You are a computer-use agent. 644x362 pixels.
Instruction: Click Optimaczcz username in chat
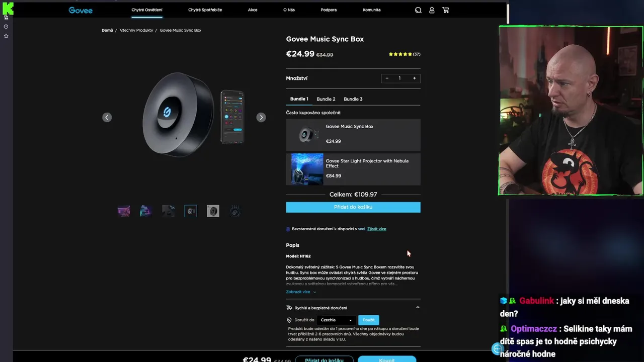point(534,329)
